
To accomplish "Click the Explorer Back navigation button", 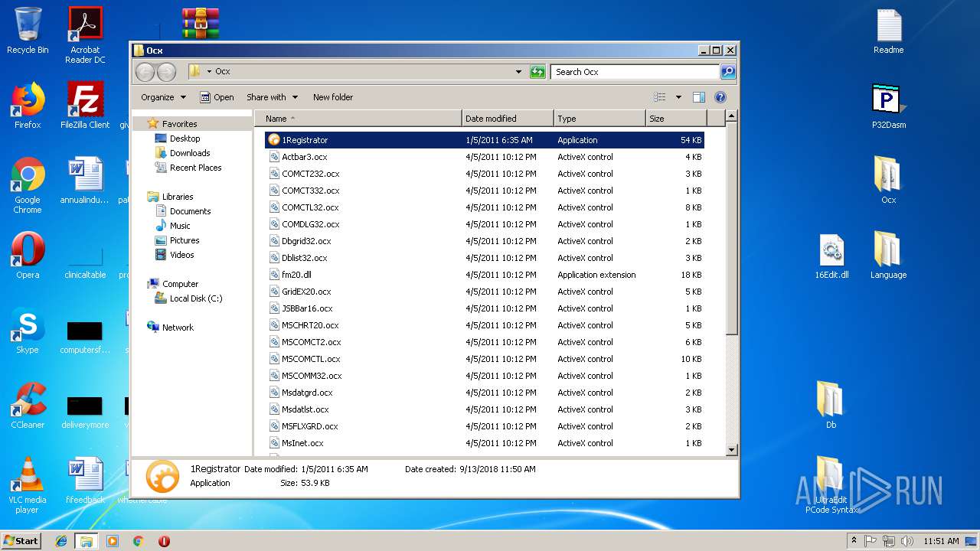I will coord(145,72).
